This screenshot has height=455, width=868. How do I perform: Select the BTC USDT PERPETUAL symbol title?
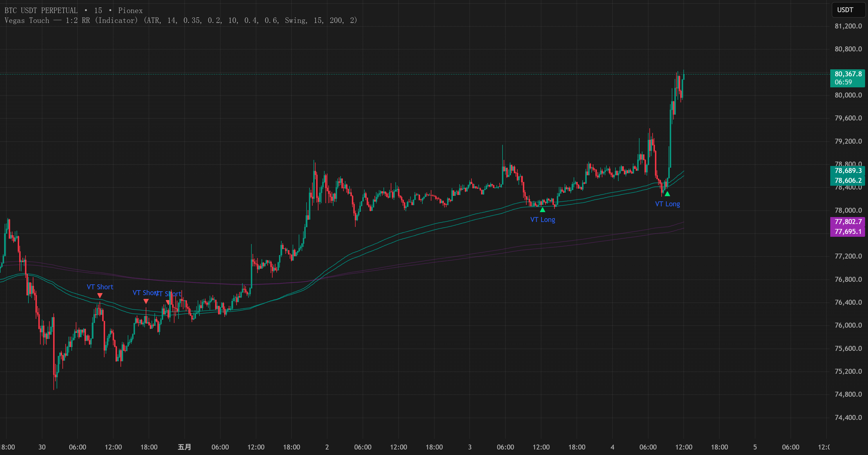(x=41, y=10)
